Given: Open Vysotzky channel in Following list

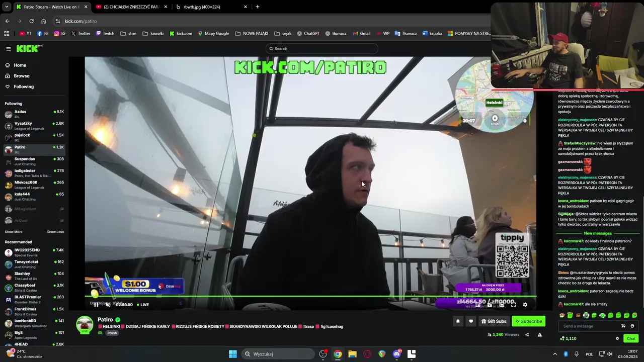Looking at the screenshot, I should click(x=34, y=126).
